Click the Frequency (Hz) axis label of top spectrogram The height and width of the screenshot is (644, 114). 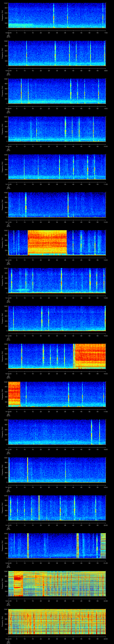[3, 16]
